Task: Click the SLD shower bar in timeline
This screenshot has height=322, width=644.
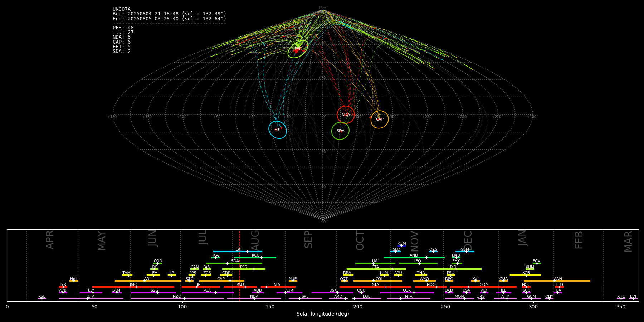Action: click(396, 252)
